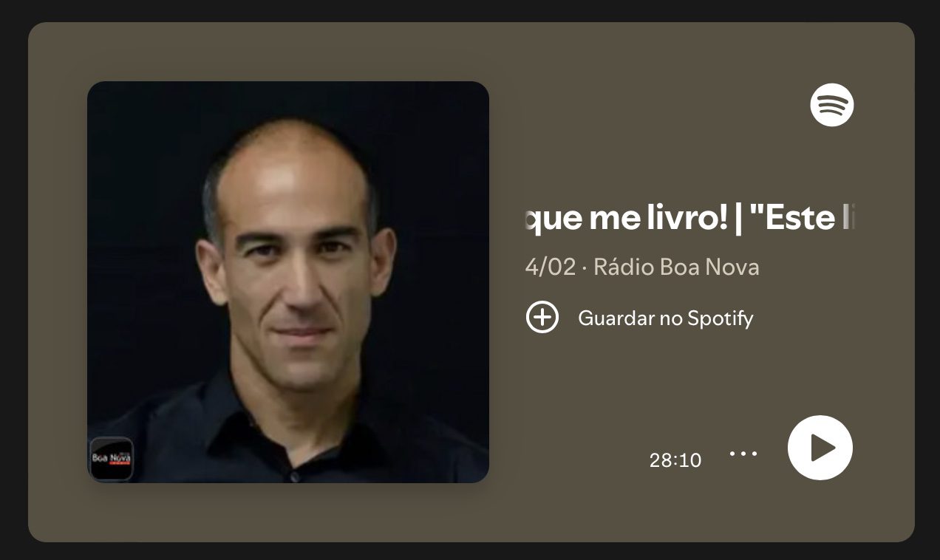This screenshot has height=560, width=940.
Task: Click the scrolling title text "Este li"
Action: coord(802,219)
